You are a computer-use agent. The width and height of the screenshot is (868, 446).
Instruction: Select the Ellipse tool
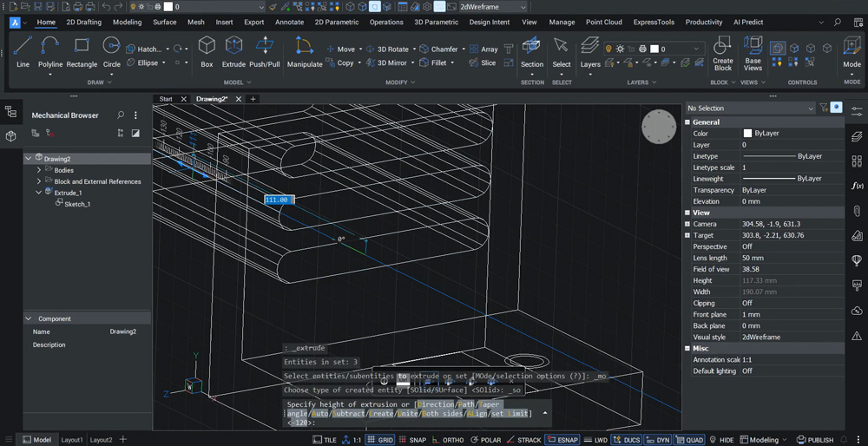(x=143, y=63)
